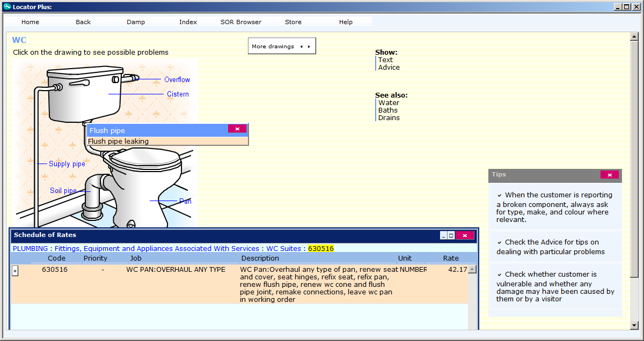
Task: Close the Tips panel
Action: 609,175
